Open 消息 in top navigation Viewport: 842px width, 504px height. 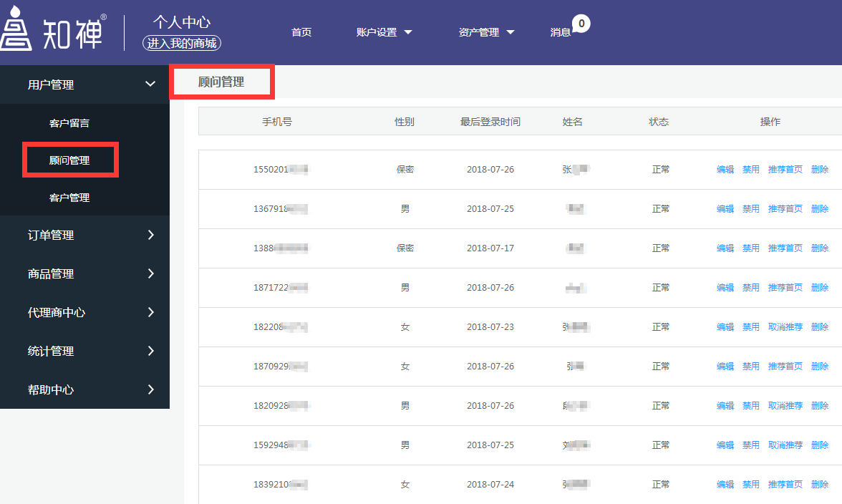(560, 32)
